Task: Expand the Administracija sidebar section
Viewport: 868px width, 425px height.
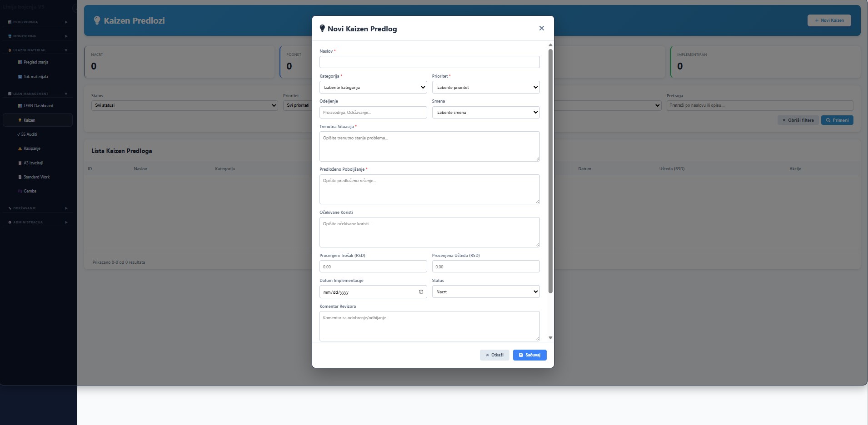Action: pyautogui.click(x=38, y=222)
